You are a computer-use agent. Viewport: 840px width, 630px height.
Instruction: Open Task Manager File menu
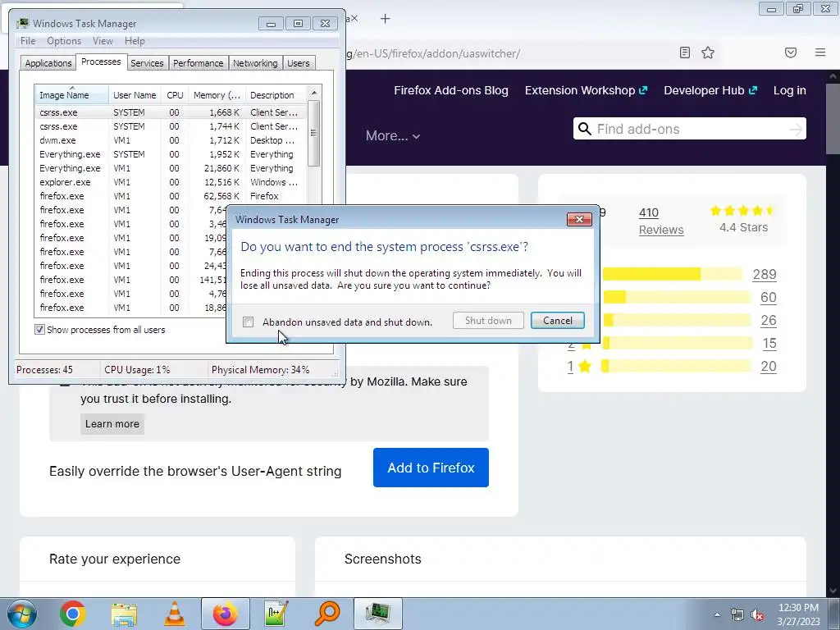28,41
